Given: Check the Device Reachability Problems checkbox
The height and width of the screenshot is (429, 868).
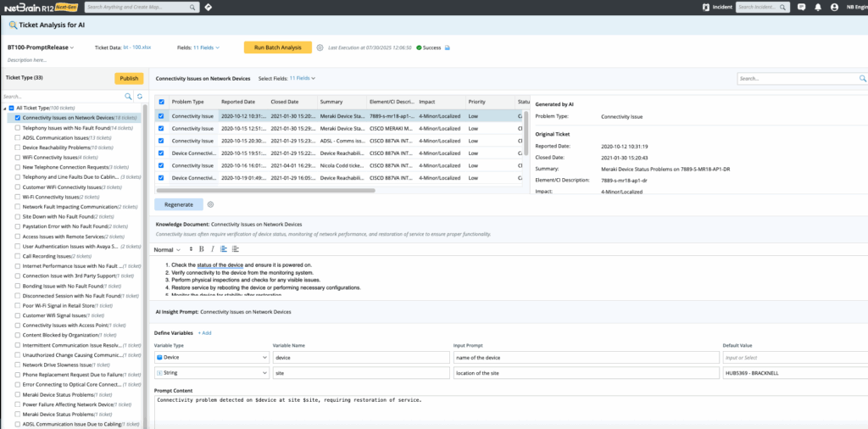Looking at the screenshot, I should tap(18, 147).
